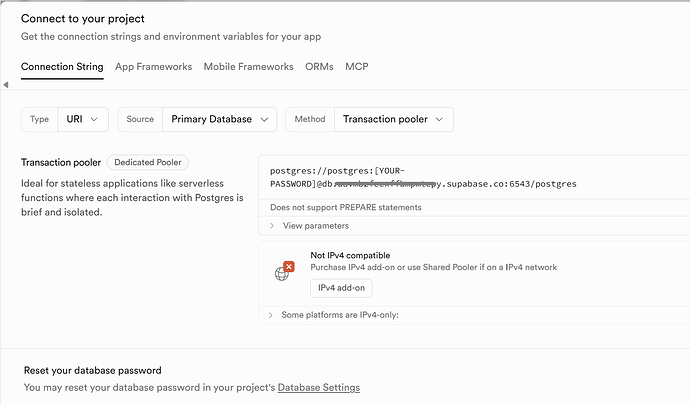Viewport: 690px width, 405px height.
Task: Open the Mobile Frameworks tab
Action: click(x=248, y=67)
